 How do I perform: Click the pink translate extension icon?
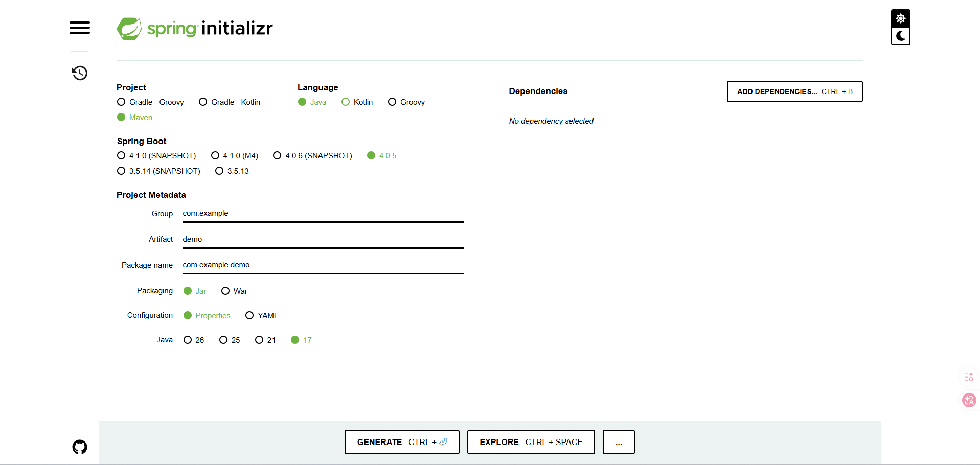click(x=969, y=400)
